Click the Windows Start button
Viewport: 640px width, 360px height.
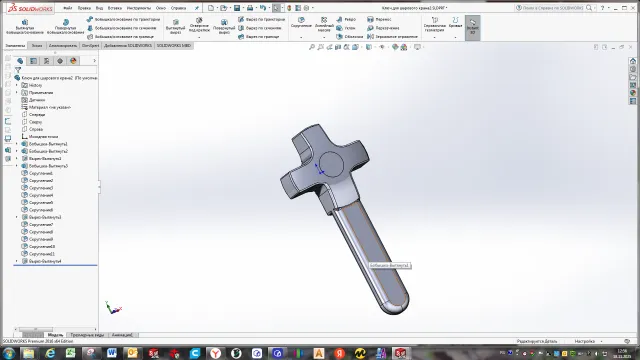[x=8, y=353]
